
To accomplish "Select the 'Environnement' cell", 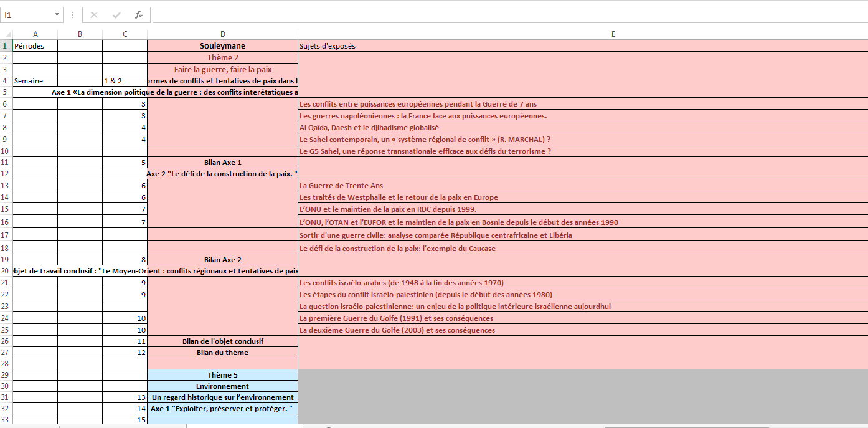I will pos(223,386).
